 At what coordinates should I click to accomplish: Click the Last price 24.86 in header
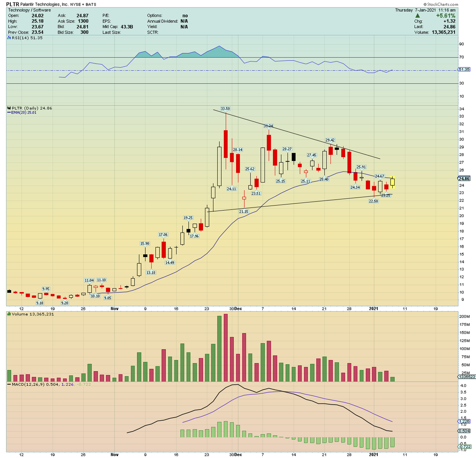[x=449, y=27]
